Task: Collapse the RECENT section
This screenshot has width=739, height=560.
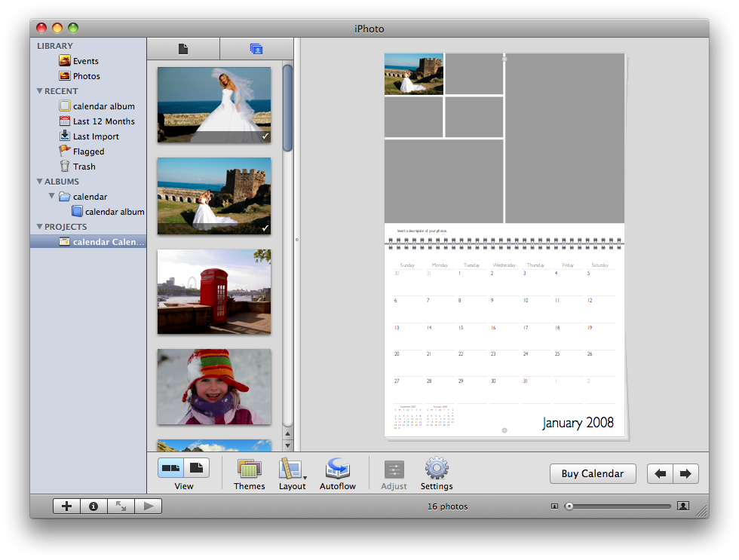Action: [x=40, y=91]
